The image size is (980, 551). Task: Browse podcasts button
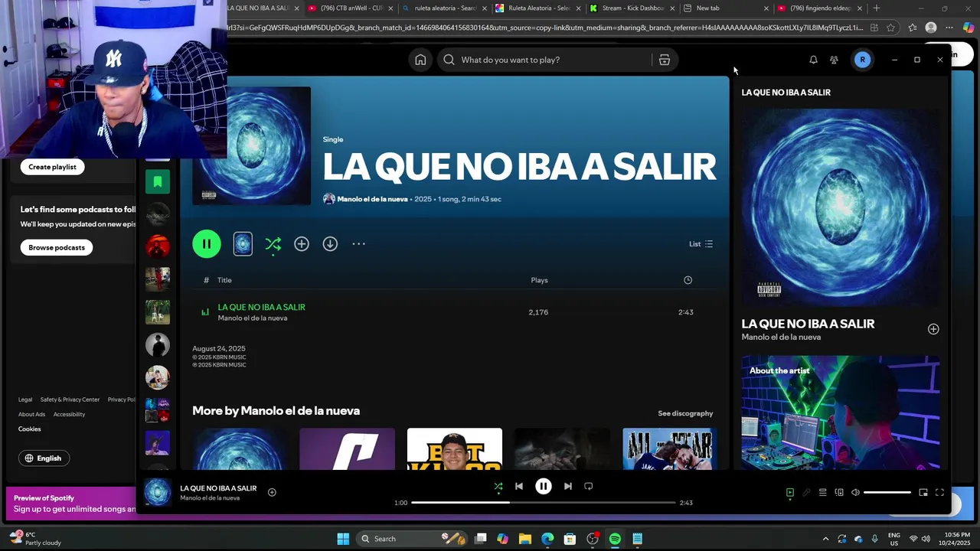coord(57,247)
